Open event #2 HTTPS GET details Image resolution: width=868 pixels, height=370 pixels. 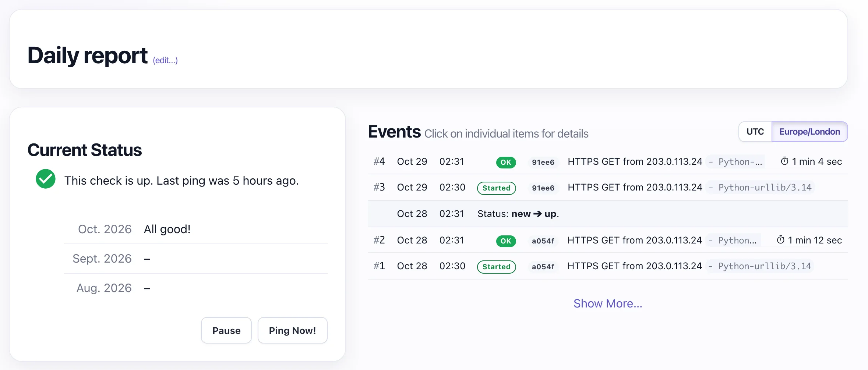[635, 240]
